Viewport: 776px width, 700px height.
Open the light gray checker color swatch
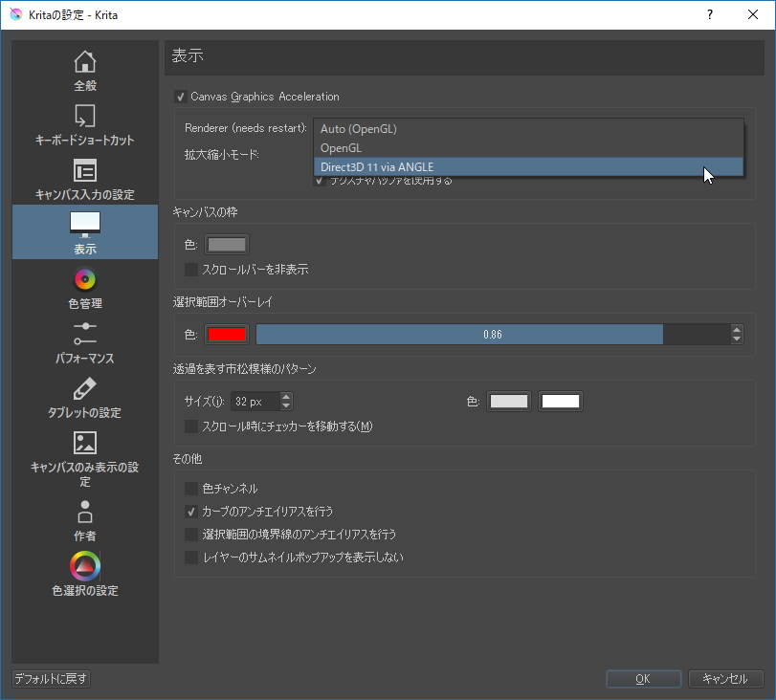[509, 402]
